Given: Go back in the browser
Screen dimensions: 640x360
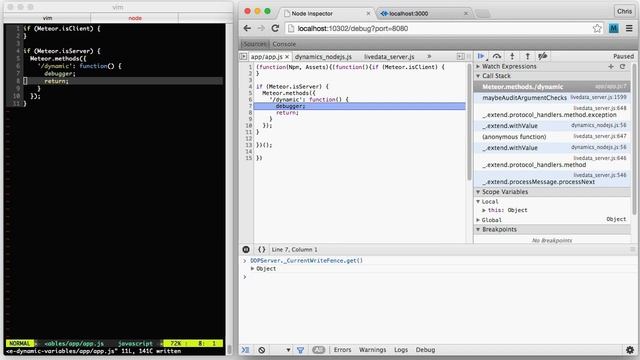Looking at the screenshot, I should tap(247, 28).
